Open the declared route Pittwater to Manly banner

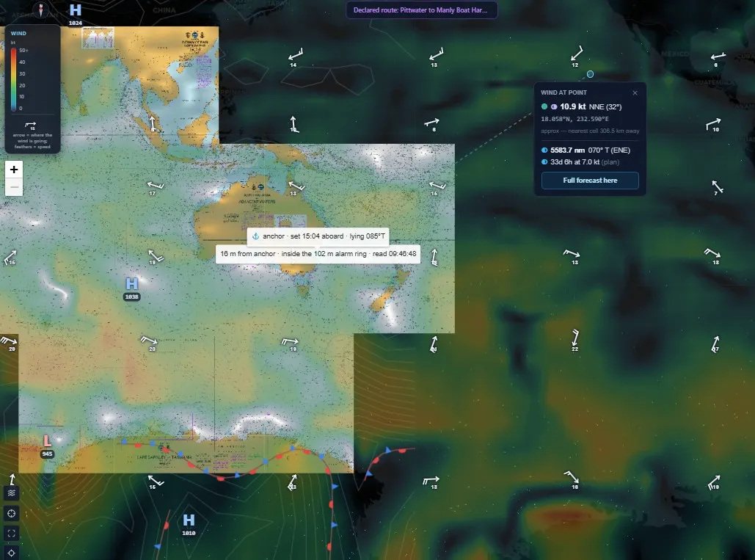click(421, 10)
